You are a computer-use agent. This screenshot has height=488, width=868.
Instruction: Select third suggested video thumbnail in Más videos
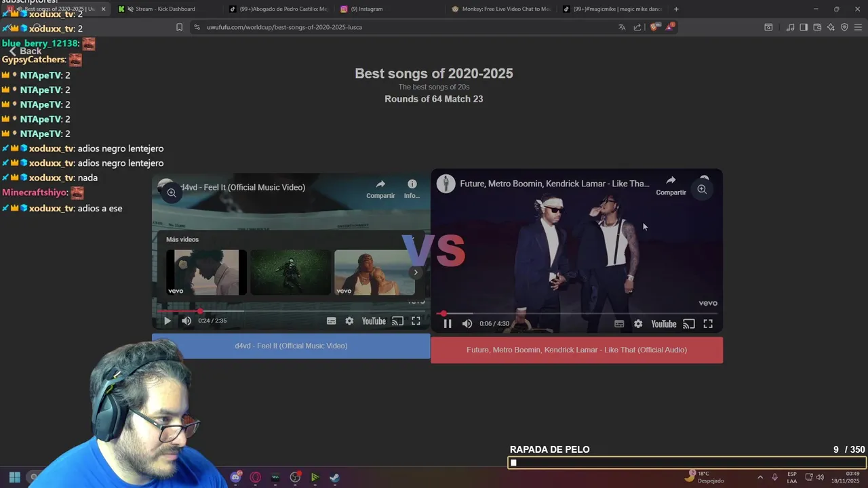click(x=374, y=272)
